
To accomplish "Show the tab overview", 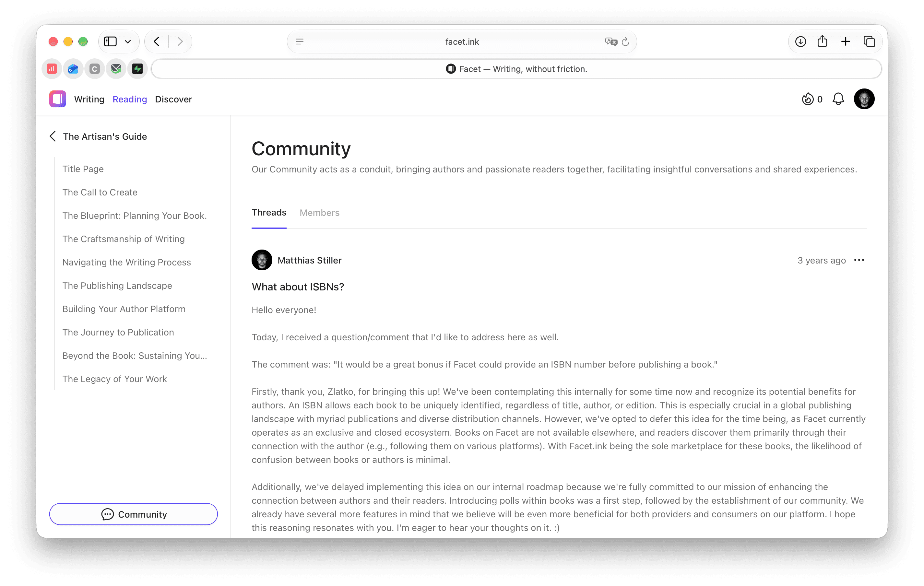I will (869, 41).
